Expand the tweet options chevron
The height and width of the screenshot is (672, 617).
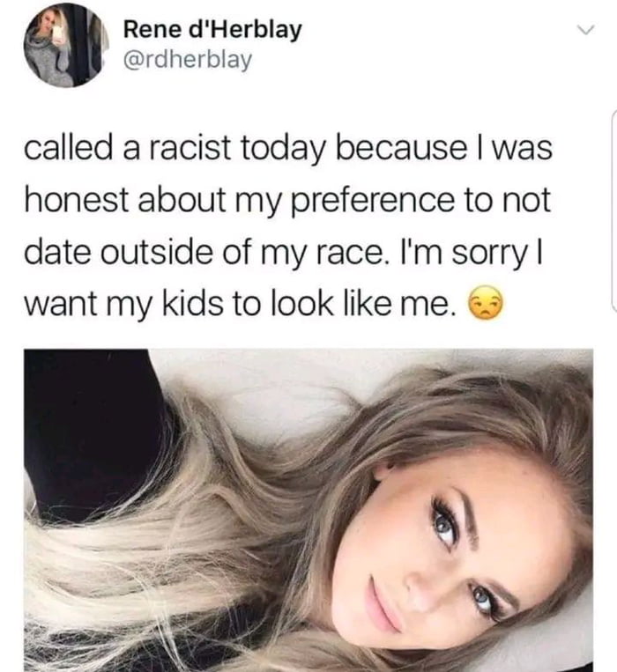pyautogui.click(x=585, y=31)
